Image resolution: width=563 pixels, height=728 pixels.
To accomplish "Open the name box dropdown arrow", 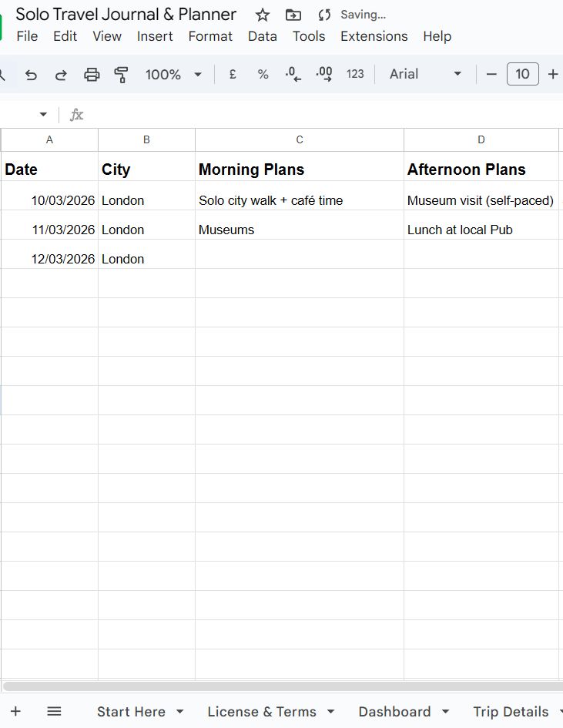I will click(x=43, y=115).
